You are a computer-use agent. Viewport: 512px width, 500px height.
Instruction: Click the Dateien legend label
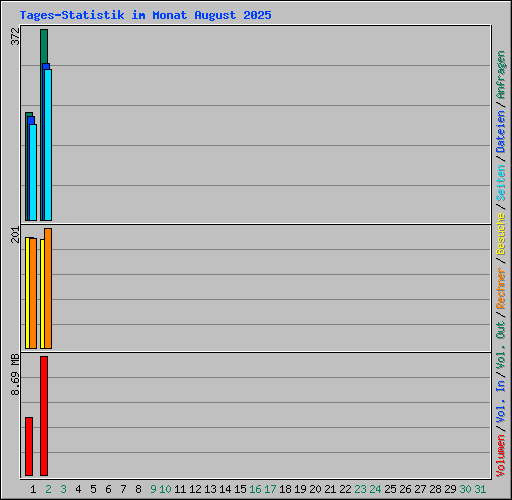pyautogui.click(x=501, y=132)
